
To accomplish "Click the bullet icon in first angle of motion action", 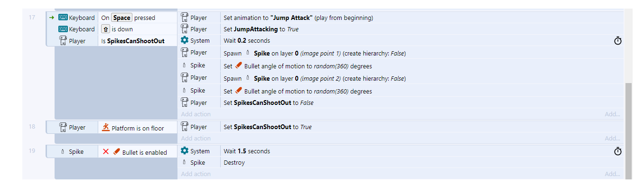I will point(239,65).
